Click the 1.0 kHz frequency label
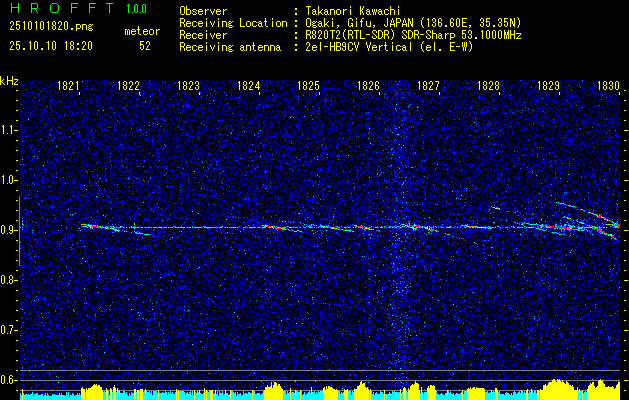629x400 pixels. [x=8, y=180]
